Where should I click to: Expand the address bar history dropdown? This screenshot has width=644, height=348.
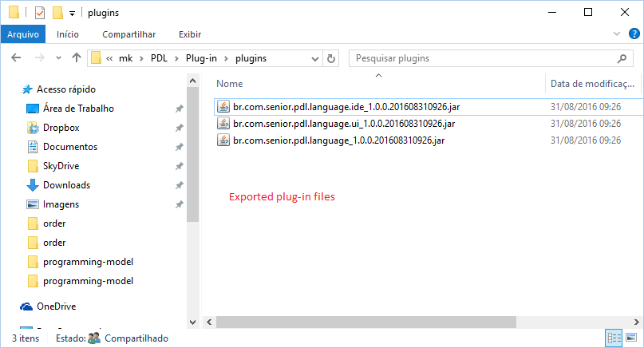pyautogui.click(x=315, y=59)
